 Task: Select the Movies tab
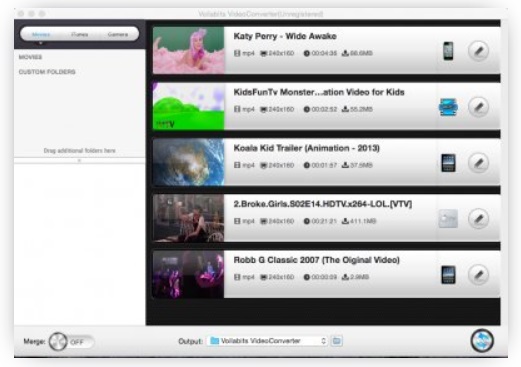41,34
